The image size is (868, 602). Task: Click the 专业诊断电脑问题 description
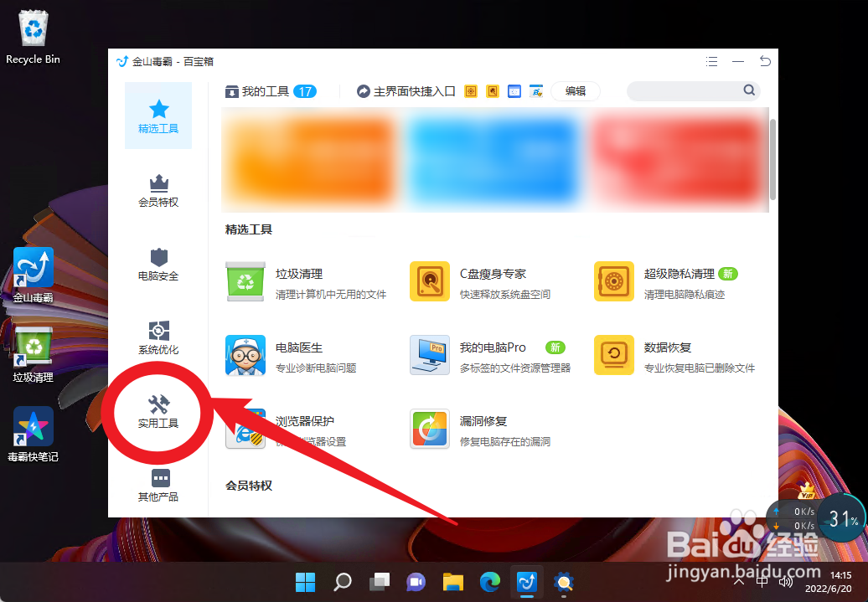[x=316, y=368]
